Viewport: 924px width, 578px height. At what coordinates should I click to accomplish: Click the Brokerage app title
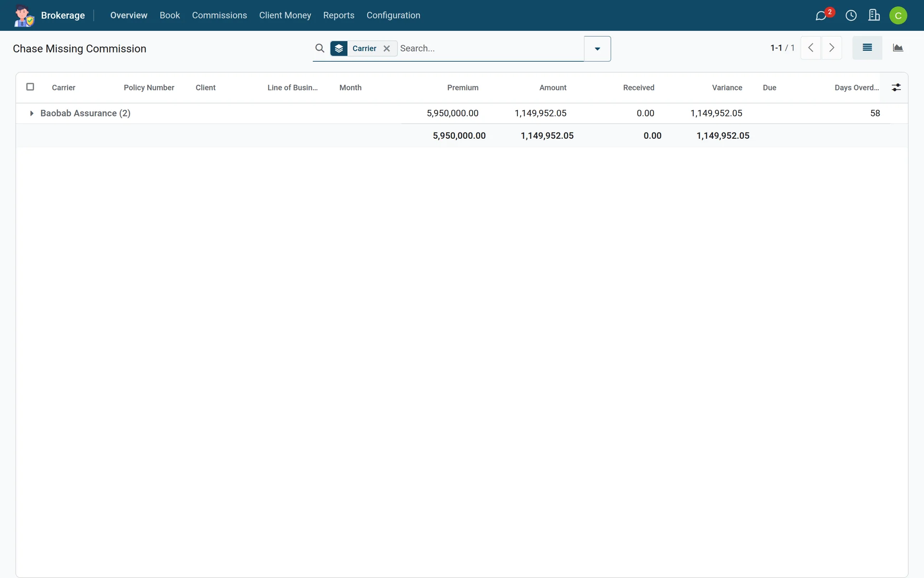coord(63,15)
